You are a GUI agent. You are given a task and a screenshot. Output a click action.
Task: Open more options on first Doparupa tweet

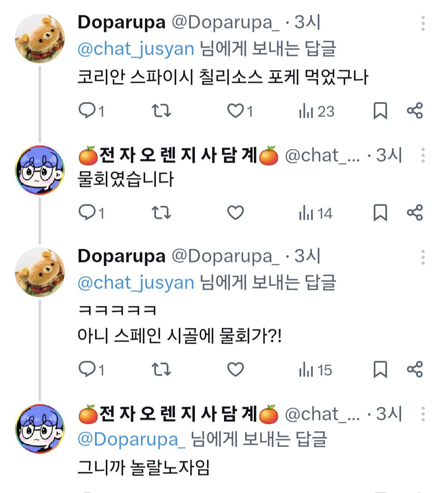coord(423,23)
